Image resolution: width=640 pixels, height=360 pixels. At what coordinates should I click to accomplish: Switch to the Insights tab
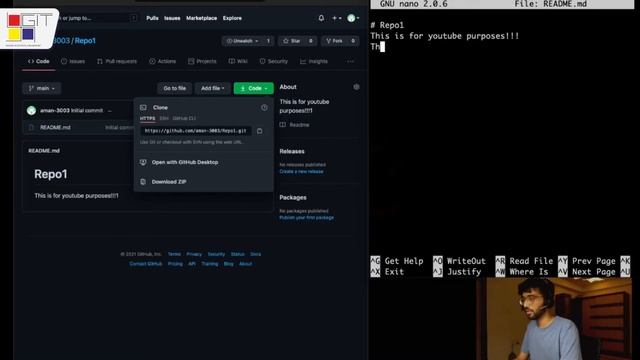pyautogui.click(x=313, y=61)
